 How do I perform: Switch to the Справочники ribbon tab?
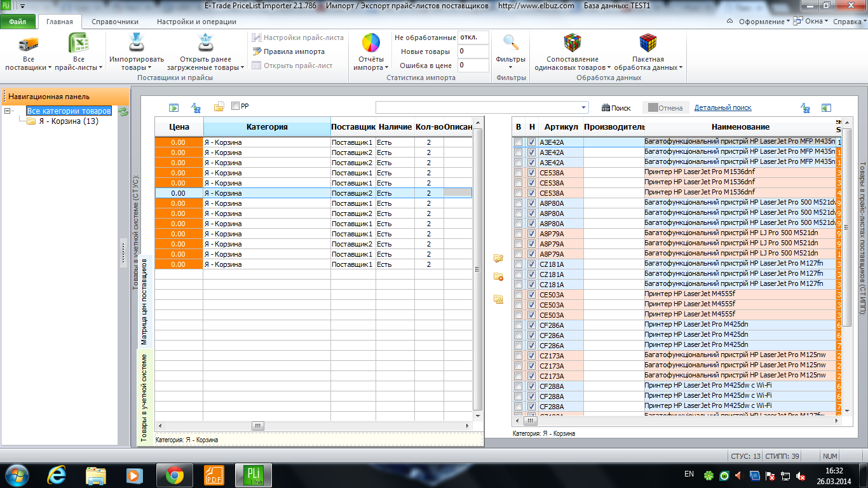pyautogui.click(x=115, y=22)
